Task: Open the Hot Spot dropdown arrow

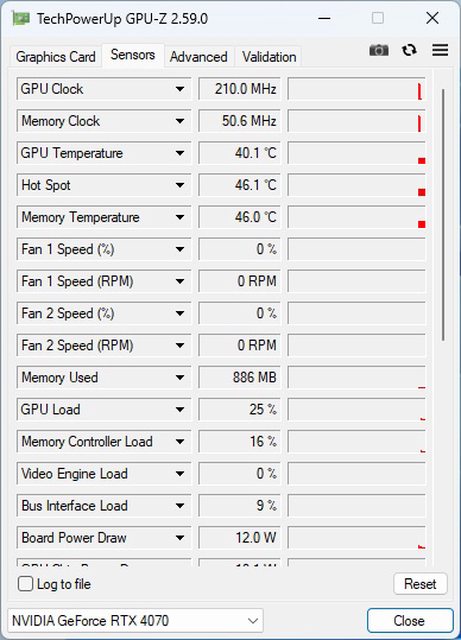Action: (180, 185)
